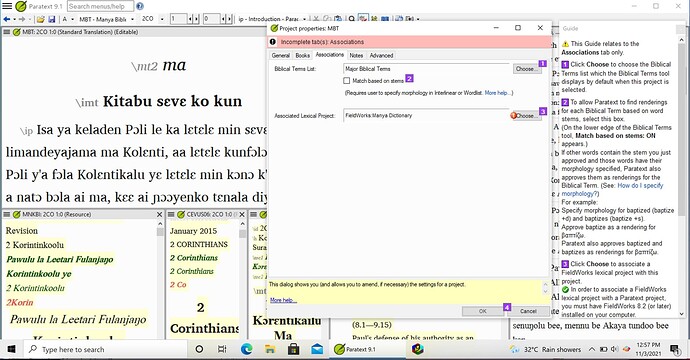Open More help link beside morphology note
This screenshot has width=690, height=360.
pyautogui.click(x=498, y=93)
